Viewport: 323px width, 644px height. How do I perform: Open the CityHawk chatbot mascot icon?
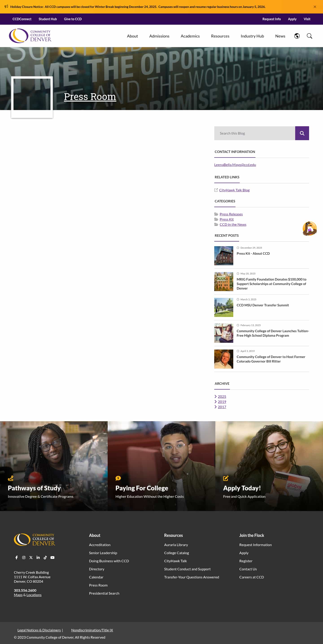coord(310,228)
